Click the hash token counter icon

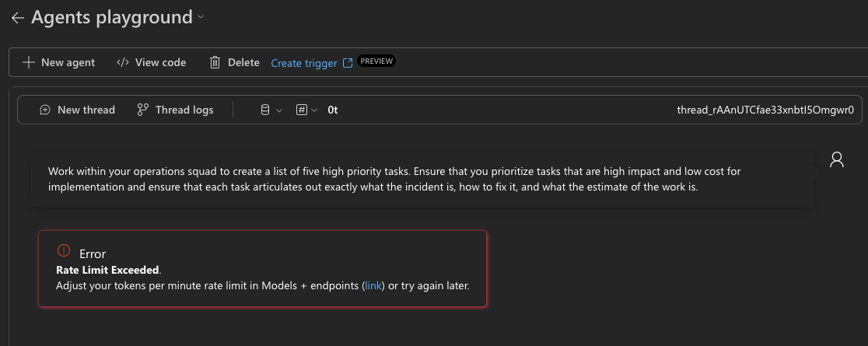coord(302,110)
